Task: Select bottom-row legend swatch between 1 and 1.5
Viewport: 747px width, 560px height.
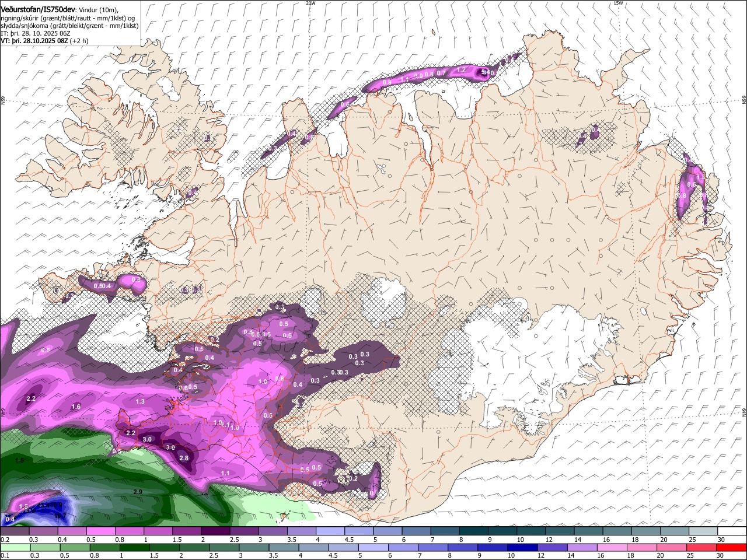Action: tap(135, 548)
